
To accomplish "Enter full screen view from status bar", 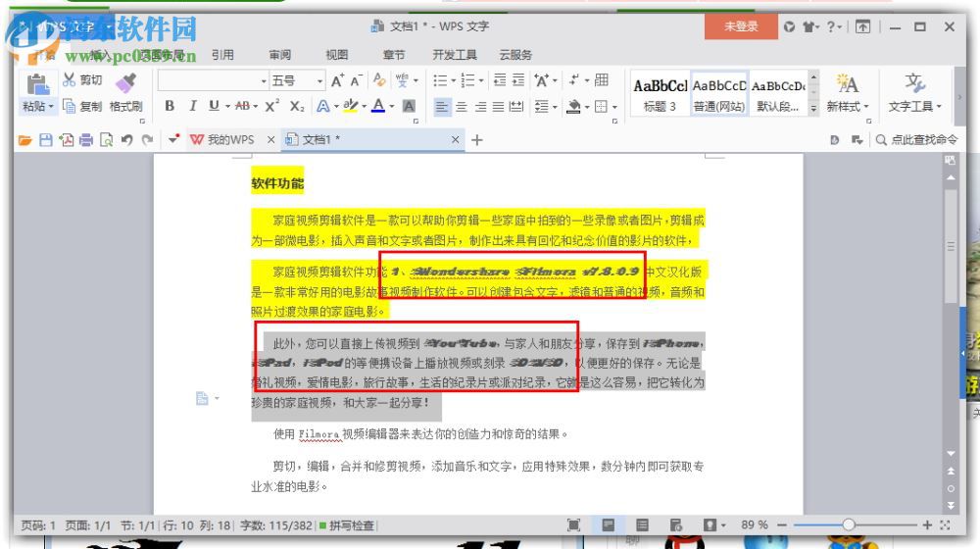I will [x=573, y=525].
